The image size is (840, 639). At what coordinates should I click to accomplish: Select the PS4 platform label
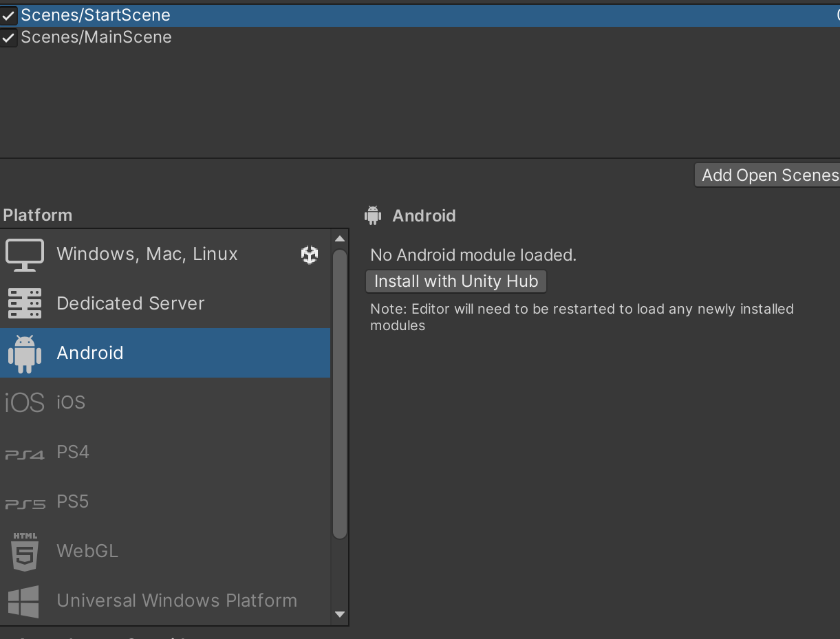coord(73,452)
